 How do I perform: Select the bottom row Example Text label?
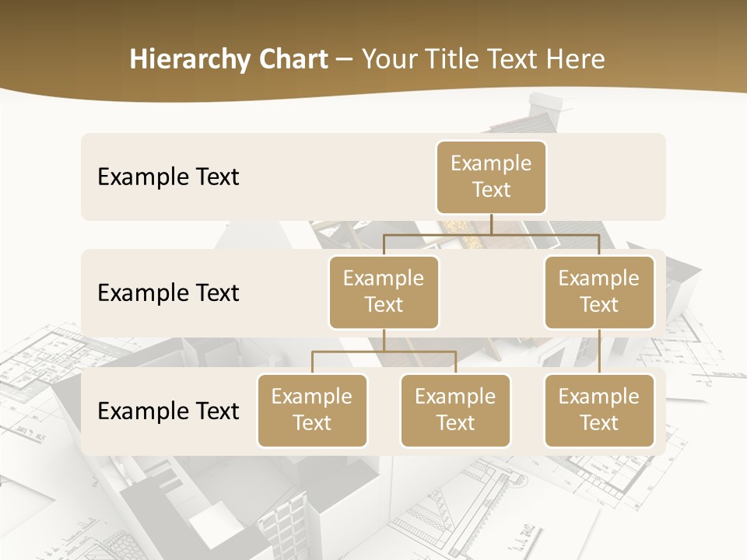pos(168,411)
